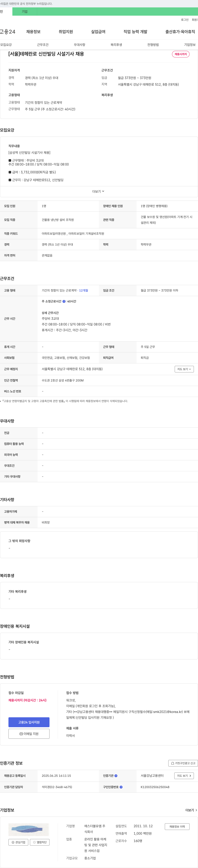This screenshot has height=868, width=198.
Task: Click the 급여 : 3,732,000원(퇴직금 별도) line
Action: [32, 173]
